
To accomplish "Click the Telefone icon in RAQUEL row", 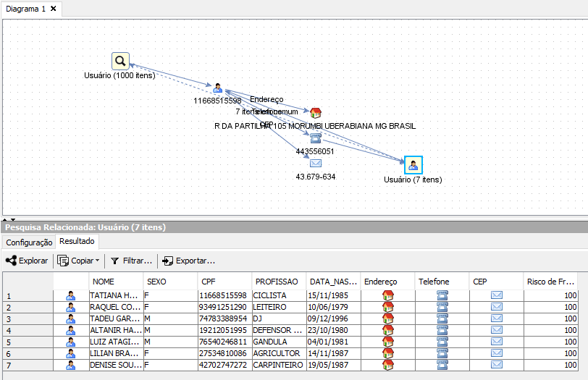I will click(442, 307).
